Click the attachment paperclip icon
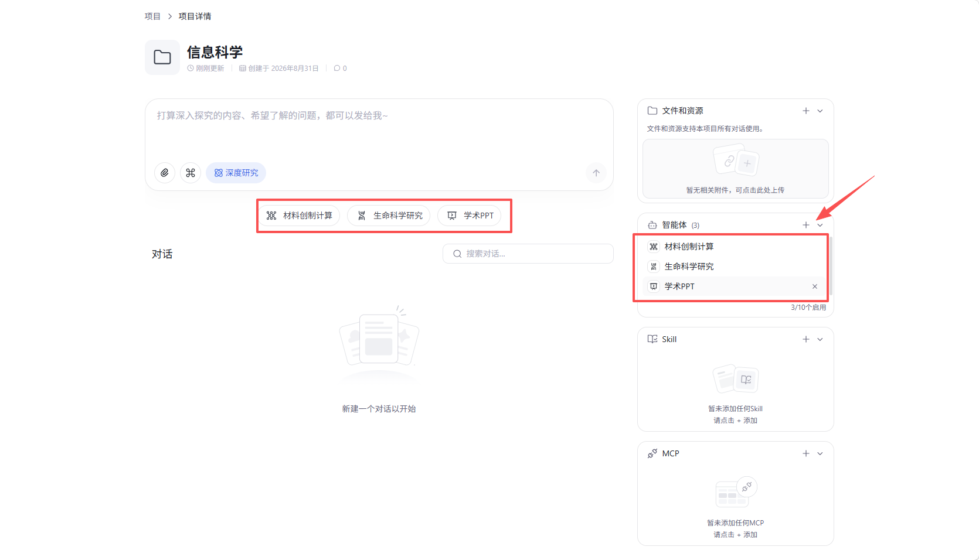The width and height of the screenshot is (979, 560). (165, 173)
